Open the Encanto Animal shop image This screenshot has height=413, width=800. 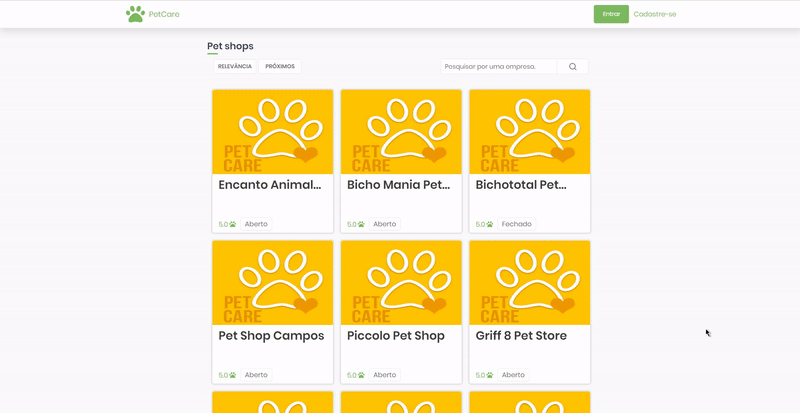coord(272,132)
